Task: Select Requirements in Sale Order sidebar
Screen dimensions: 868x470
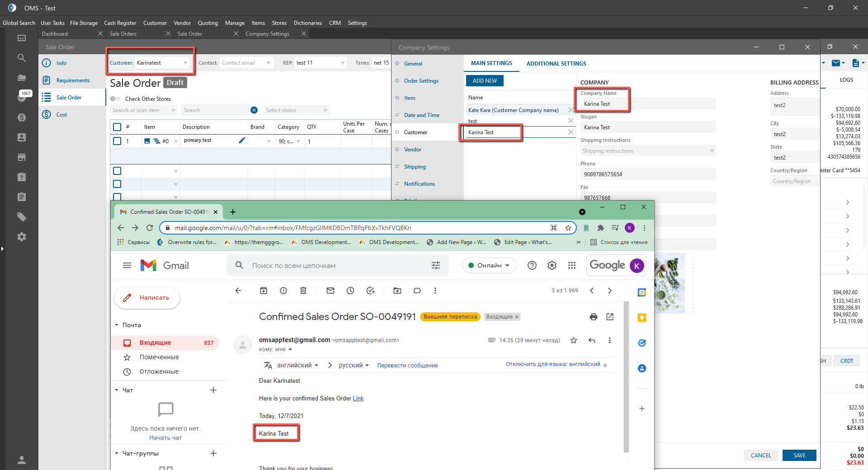Action: tap(73, 80)
